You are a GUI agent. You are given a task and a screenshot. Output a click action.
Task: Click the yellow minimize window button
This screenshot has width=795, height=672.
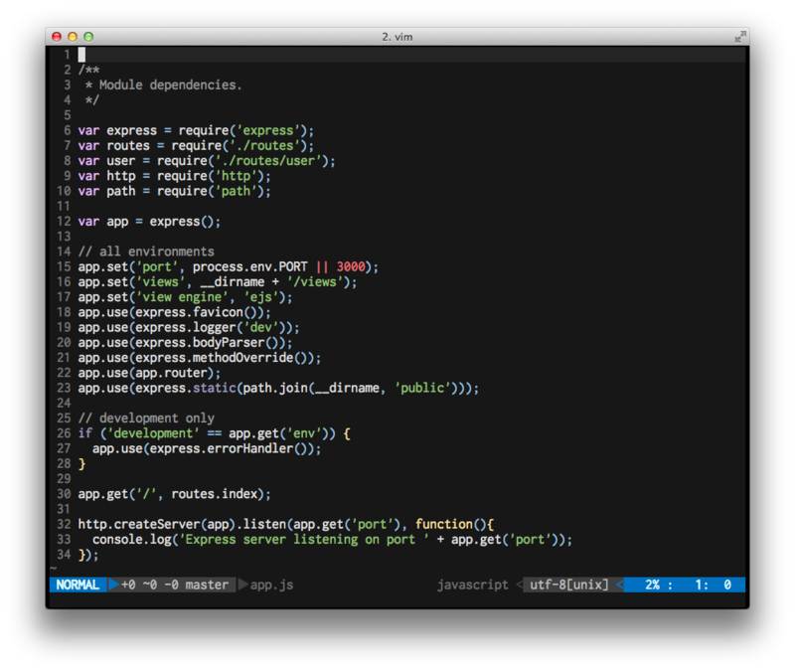click(73, 37)
